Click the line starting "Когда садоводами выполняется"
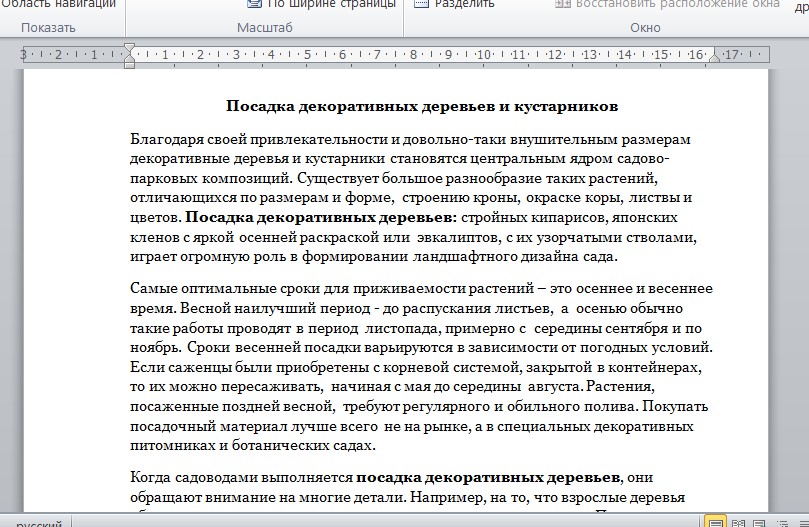Screen dimensions: 809x527 (x=392, y=477)
